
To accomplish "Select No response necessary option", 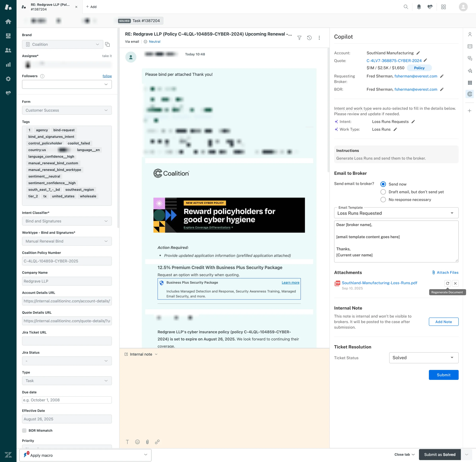I will coord(383,199).
